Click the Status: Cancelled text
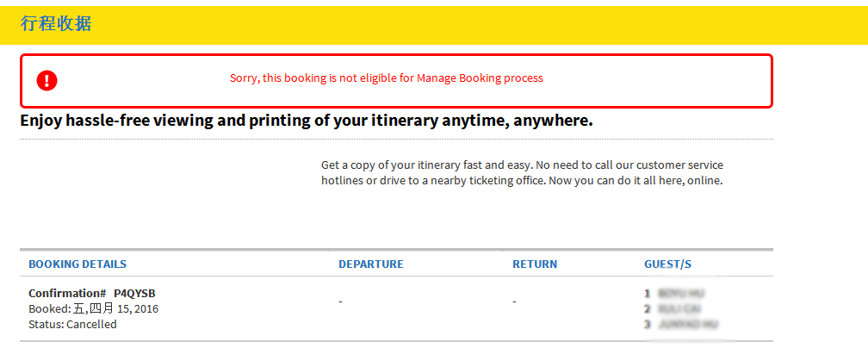Viewport: 868px width, 348px height. tap(72, 325)
